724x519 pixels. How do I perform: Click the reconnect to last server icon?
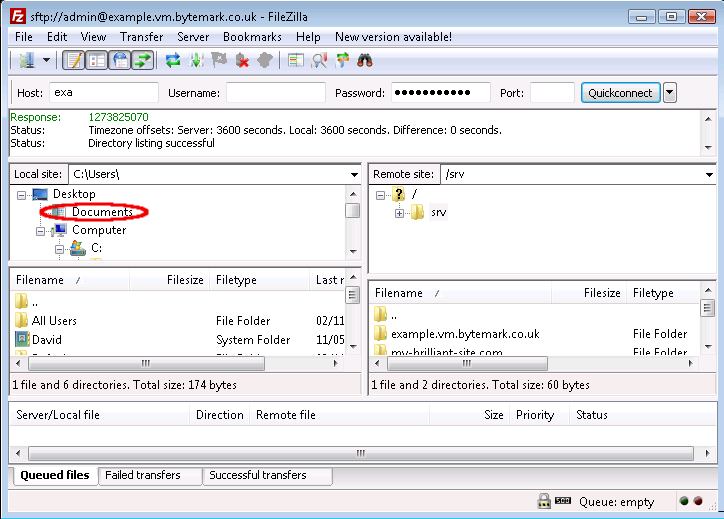click(x=265, y=60)
